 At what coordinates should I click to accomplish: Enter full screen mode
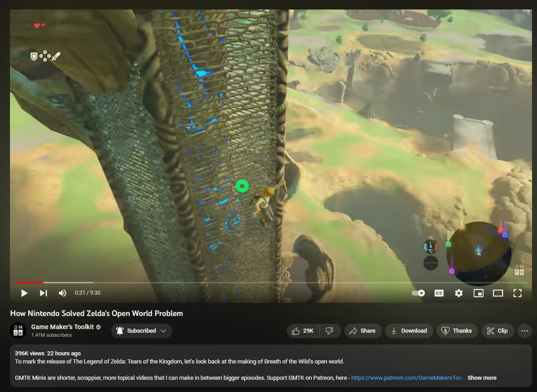(518, 293)
